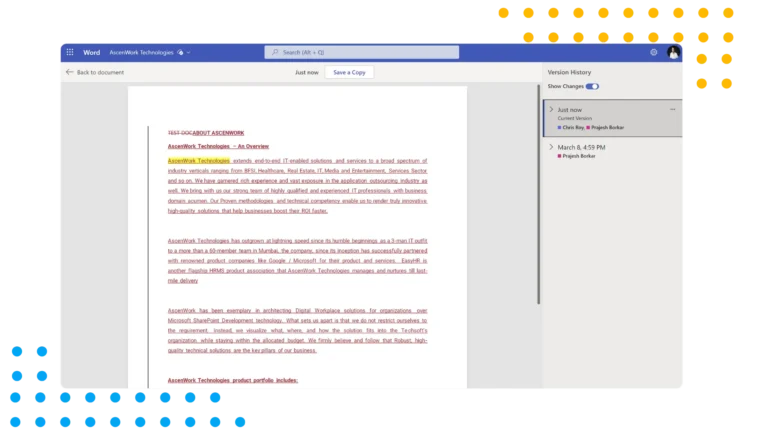Expand the Just now version entry
768x432 pixels.
[552, 110]
